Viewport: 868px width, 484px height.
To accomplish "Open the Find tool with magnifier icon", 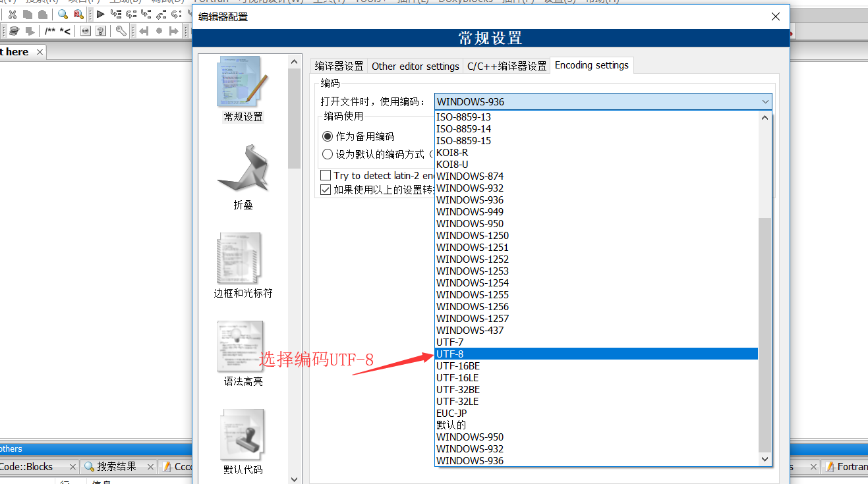I will 63,14.
